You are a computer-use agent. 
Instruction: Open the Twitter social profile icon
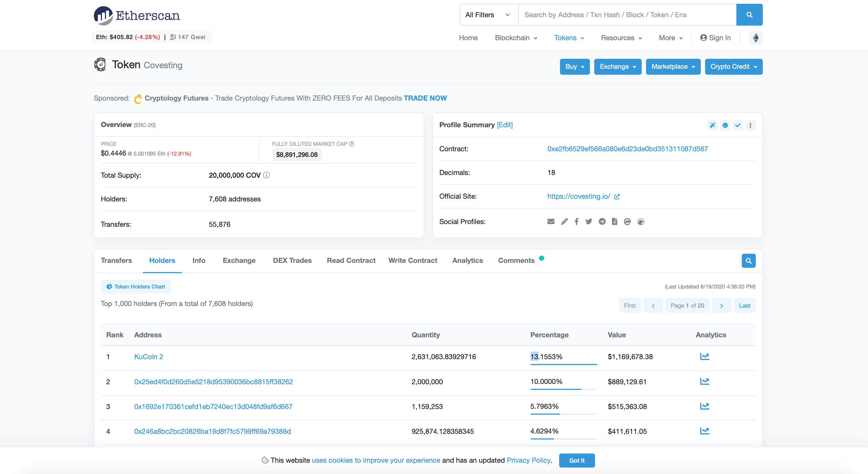589,222
